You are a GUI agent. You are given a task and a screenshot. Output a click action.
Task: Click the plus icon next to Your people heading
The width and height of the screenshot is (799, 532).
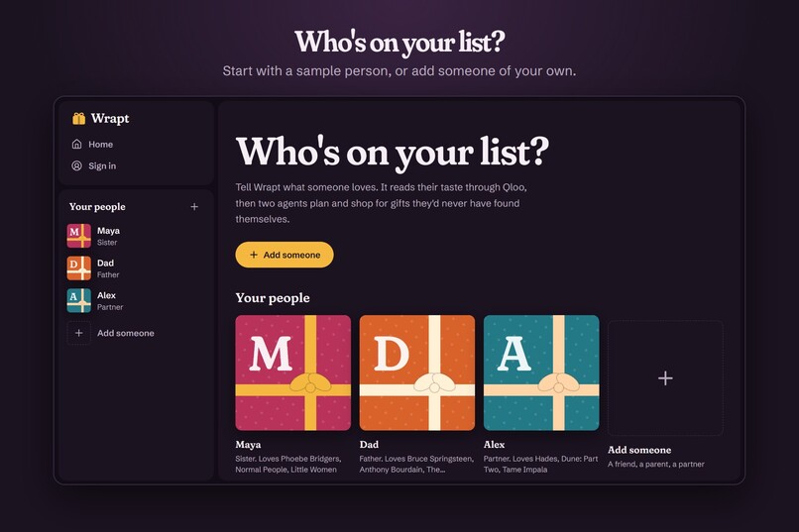coord(194,207)
